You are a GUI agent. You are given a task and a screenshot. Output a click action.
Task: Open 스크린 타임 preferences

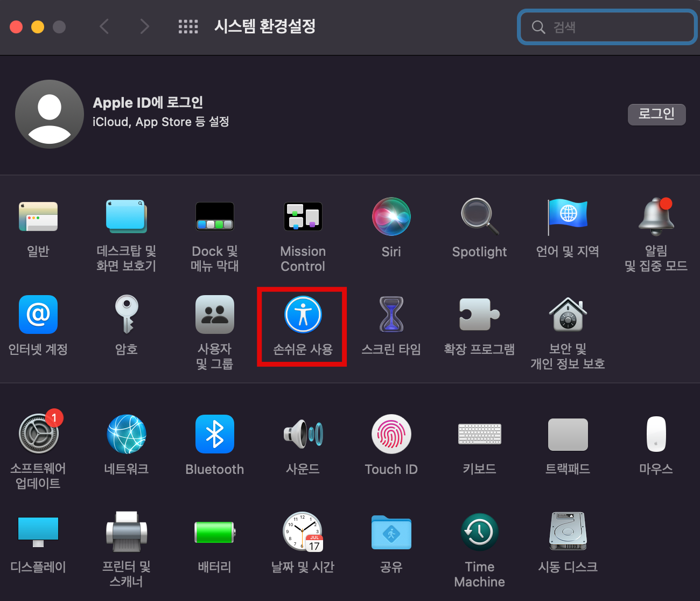pos(391,315)
